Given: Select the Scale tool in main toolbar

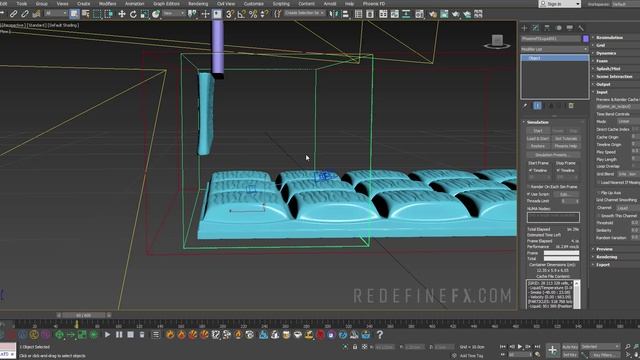Looking at the screenshot, I should (144, 14).
